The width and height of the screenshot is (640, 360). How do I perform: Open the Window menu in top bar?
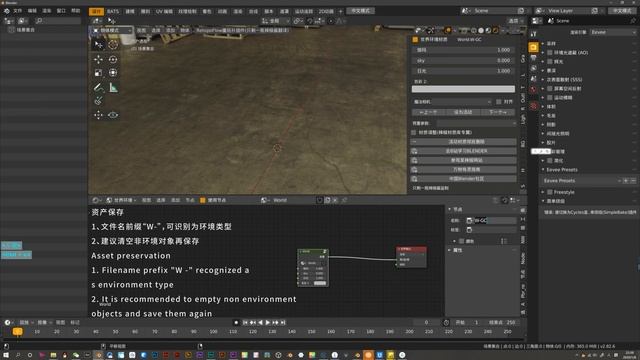tap(61, 11)
